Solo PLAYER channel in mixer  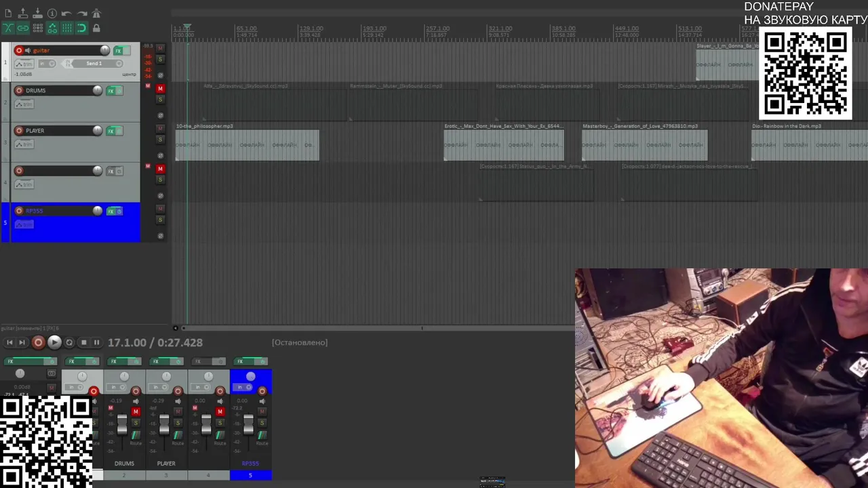178,423
